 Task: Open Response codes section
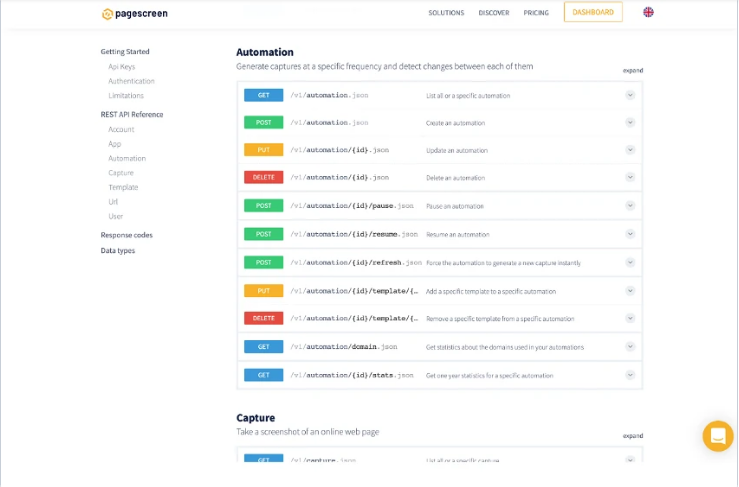coord(127,235)
